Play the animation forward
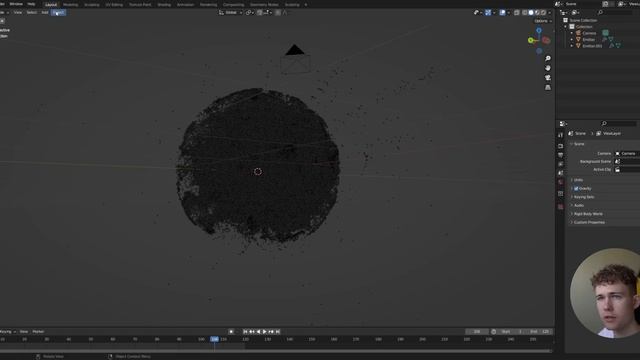The width and height of the screenshot is (640, 360). point(264,332)
